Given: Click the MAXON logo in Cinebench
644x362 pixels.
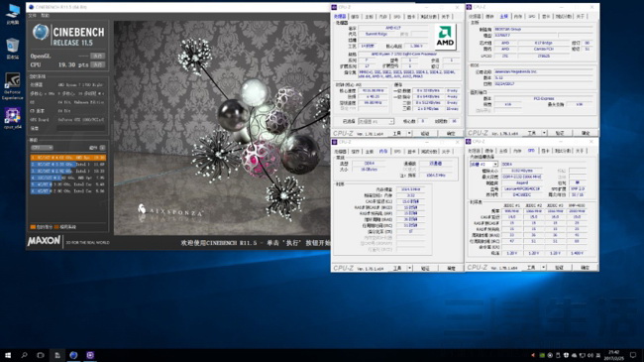Looking at the screenshot, I should pyautogui.click(x=44, y=241).
